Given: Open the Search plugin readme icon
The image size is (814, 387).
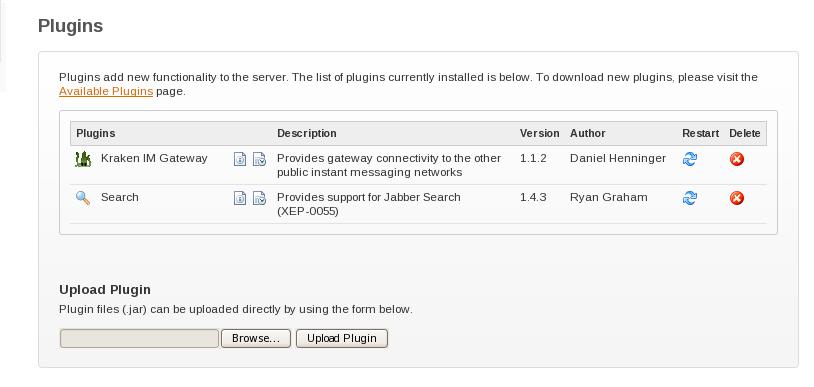Looking at the screenshot, I should (239, 198).
